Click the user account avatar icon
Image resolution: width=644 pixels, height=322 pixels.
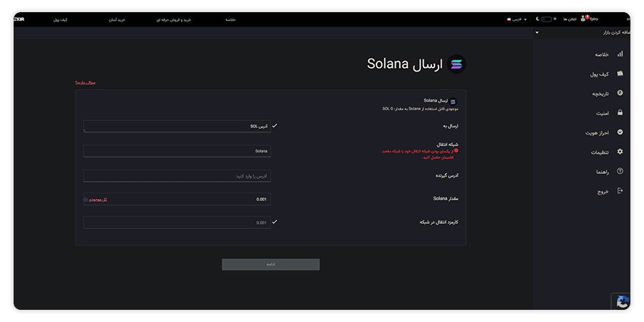coord(582,19)
